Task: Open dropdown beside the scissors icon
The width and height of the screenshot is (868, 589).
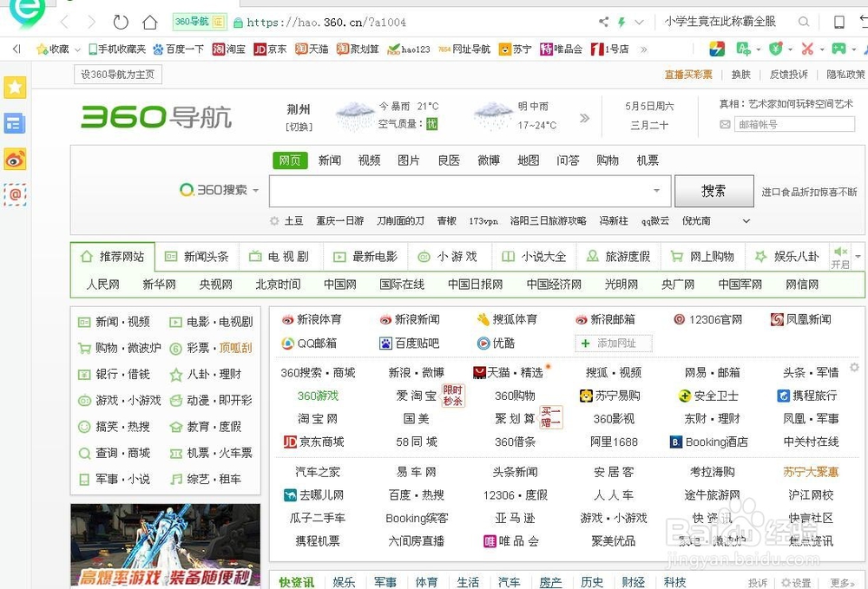Action: [x=821, y=49]
